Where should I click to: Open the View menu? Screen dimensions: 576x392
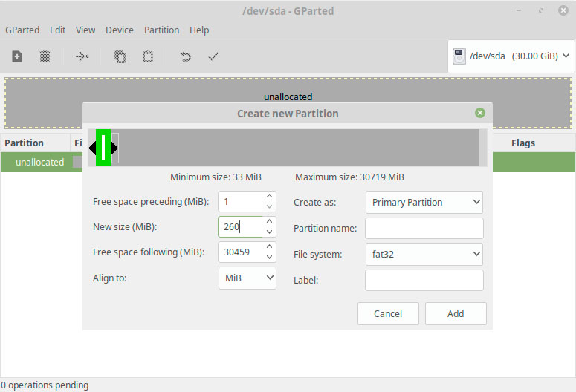tap(85, 30)
